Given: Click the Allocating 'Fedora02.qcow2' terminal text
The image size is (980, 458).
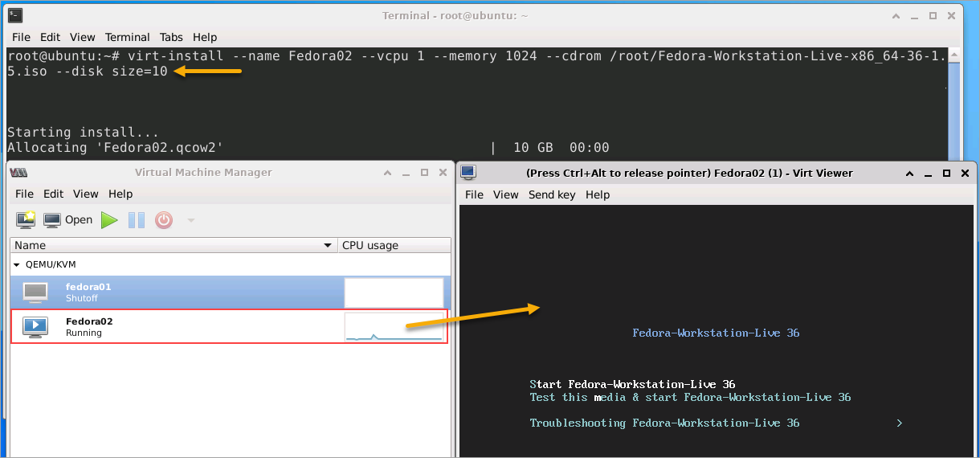Looking at the screenshot, I should [115, 148].
